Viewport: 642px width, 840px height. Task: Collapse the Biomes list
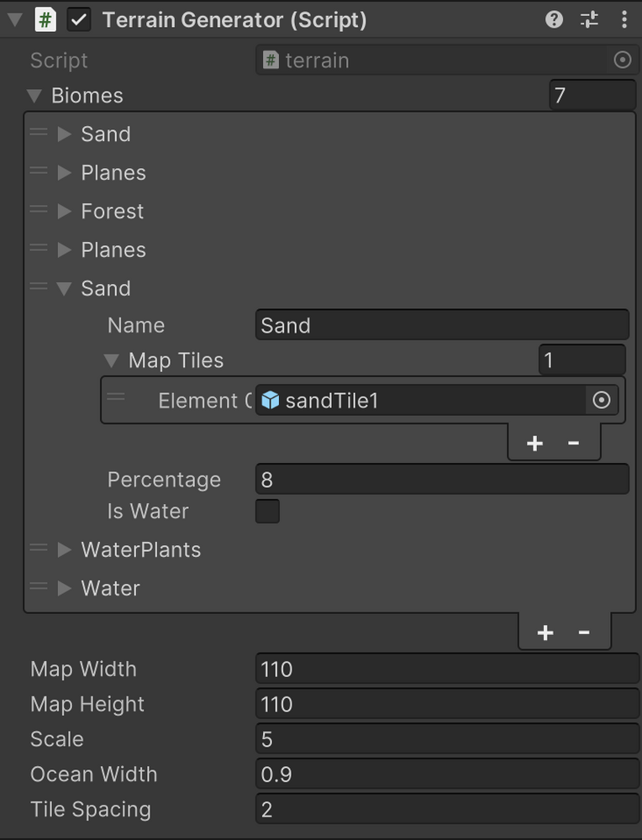[34, 95]
